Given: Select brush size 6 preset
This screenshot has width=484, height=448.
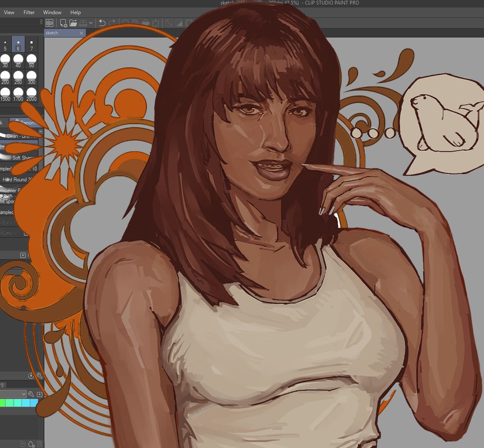Looking at the screenshot, I should point(18,45).
